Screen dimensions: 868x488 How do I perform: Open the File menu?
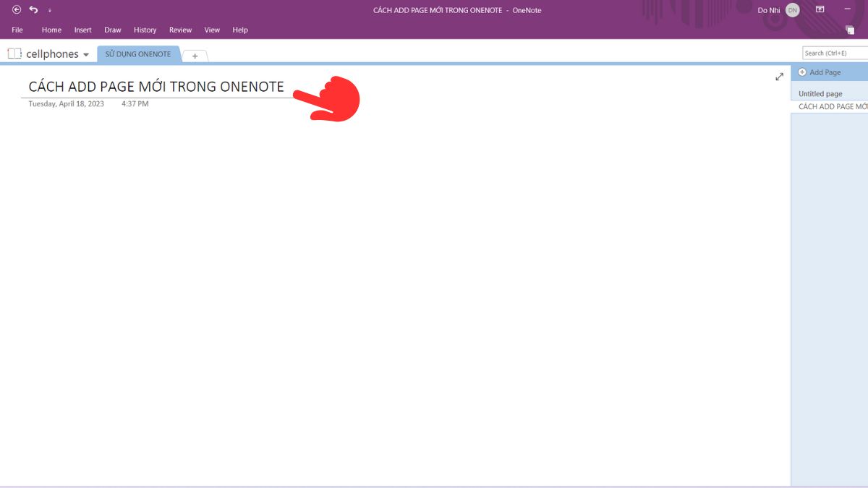click(17, 30)
